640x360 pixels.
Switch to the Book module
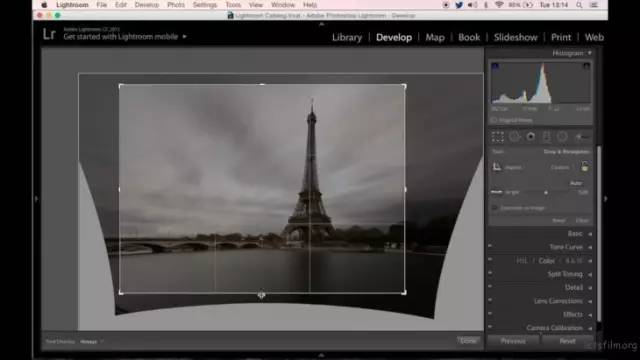coord(469,38)
